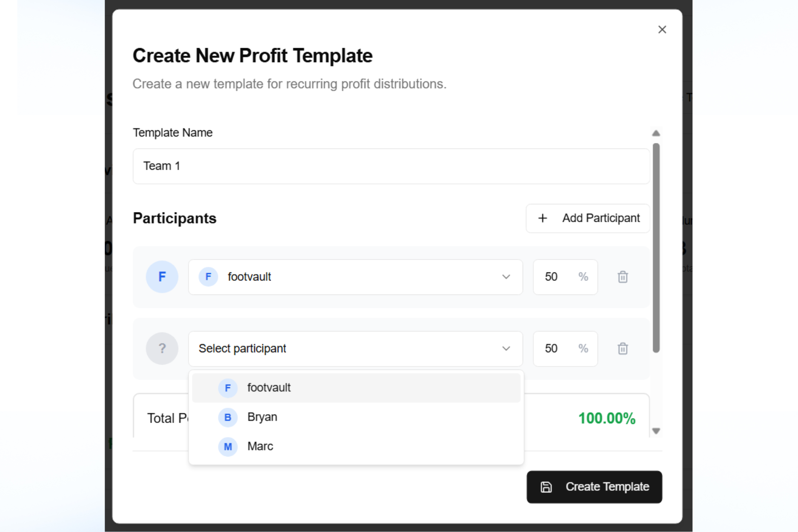
Task: Select footvault from the participant list
Action: [x=269, y=388]
